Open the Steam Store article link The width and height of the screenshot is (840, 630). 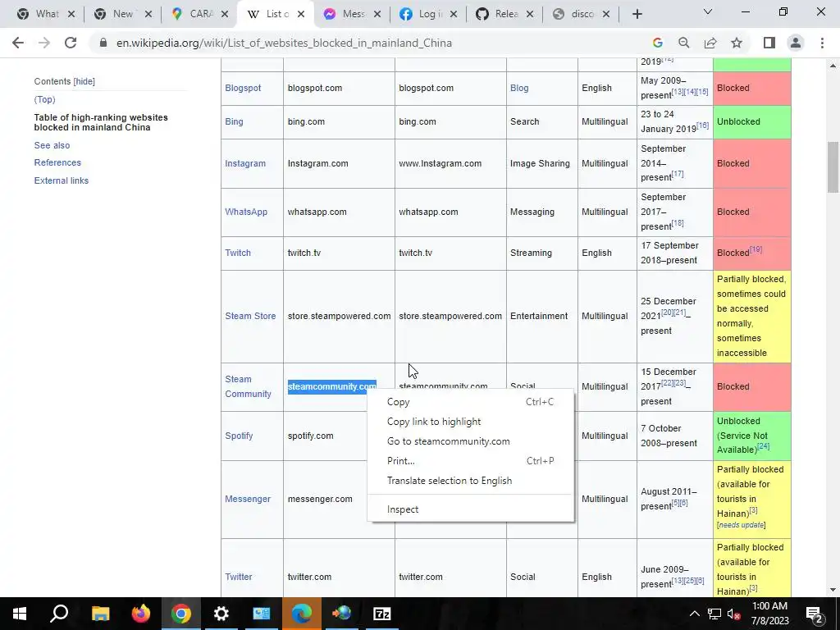pyautogui.click(x=250, y=316)
